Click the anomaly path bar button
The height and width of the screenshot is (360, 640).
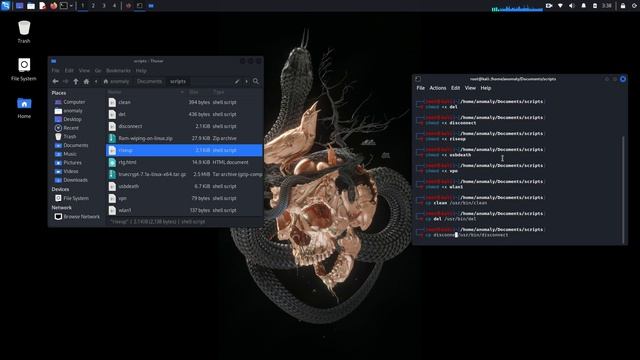pyautogui.click(x=116, y=81)
